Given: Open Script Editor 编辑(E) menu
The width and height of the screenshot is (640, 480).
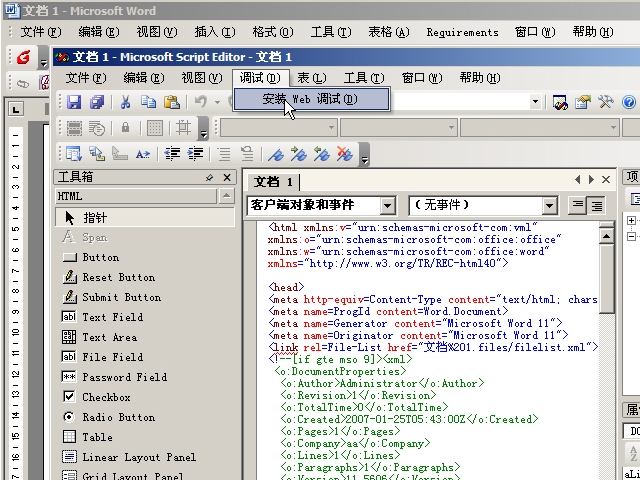Looking at the screenshot, I should 144,78.
